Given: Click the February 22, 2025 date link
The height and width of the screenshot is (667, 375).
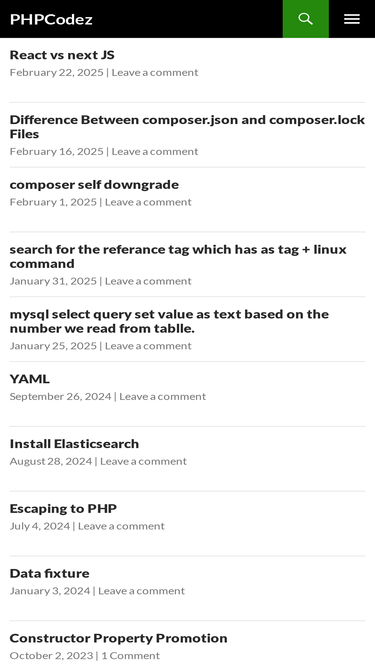Looking at the screenshot, I should click(57, 72).
